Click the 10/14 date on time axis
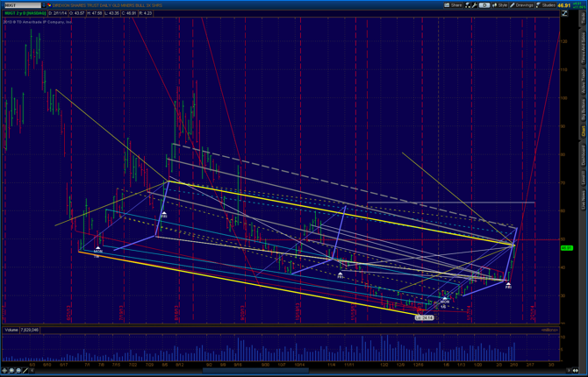 [x=299, y=364]
